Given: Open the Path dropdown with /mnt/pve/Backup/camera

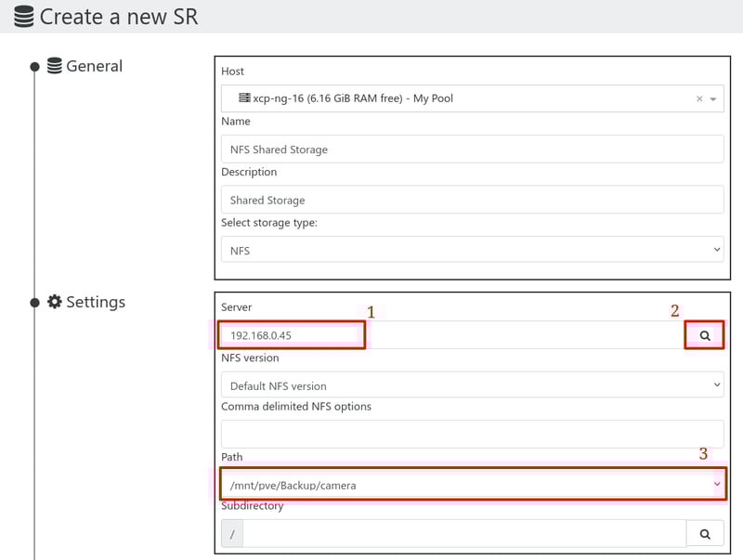Looking at the screenshot, I should [x=472, y=485].
